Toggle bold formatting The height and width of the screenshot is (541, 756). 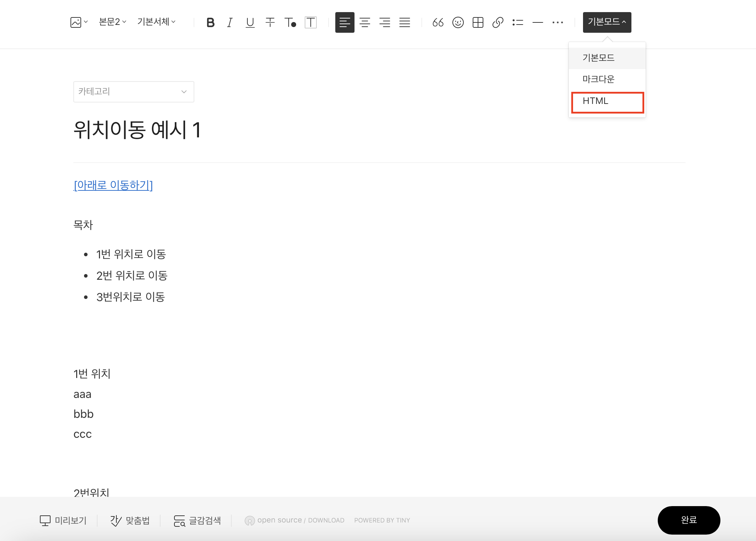[210, 22]
